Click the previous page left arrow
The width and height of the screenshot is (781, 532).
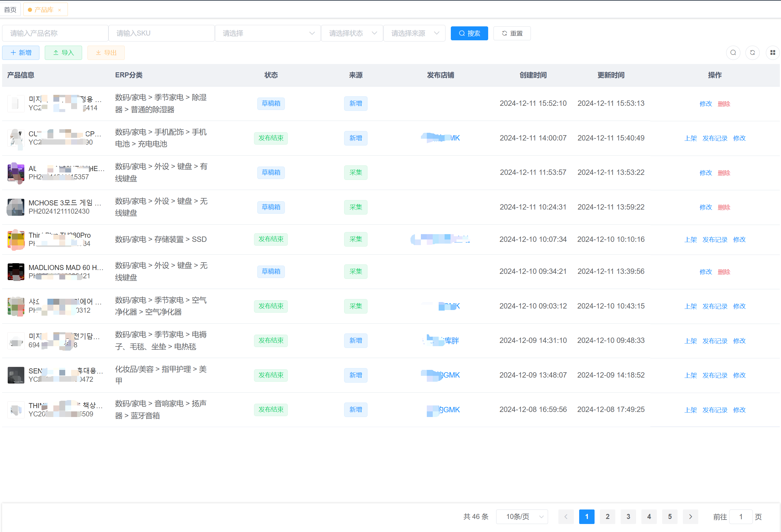coord(566,517)
